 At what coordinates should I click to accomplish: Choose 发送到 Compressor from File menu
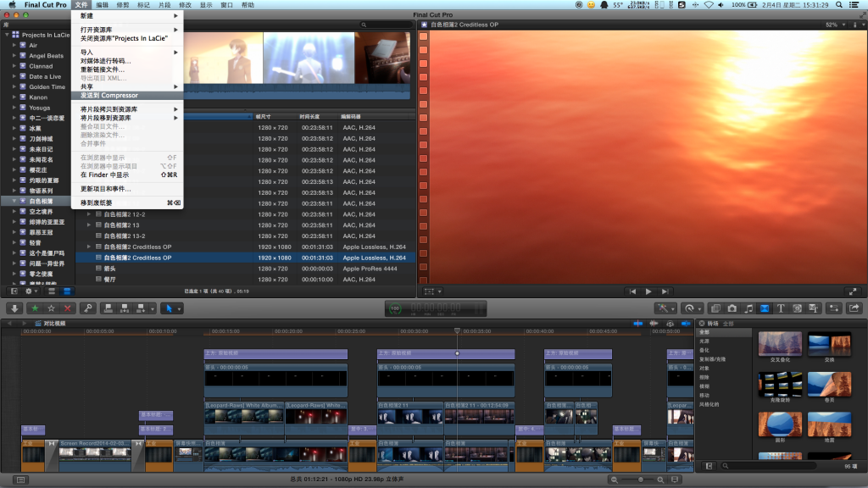tap(109, 95)
